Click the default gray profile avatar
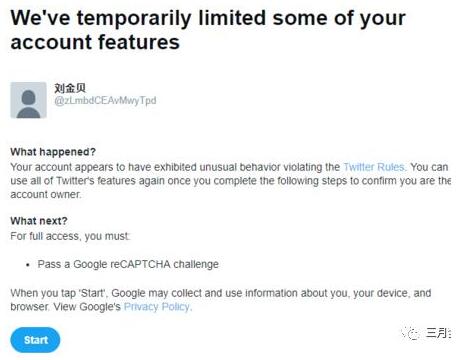Screen dimensions: 464x360 coord(28,100)
